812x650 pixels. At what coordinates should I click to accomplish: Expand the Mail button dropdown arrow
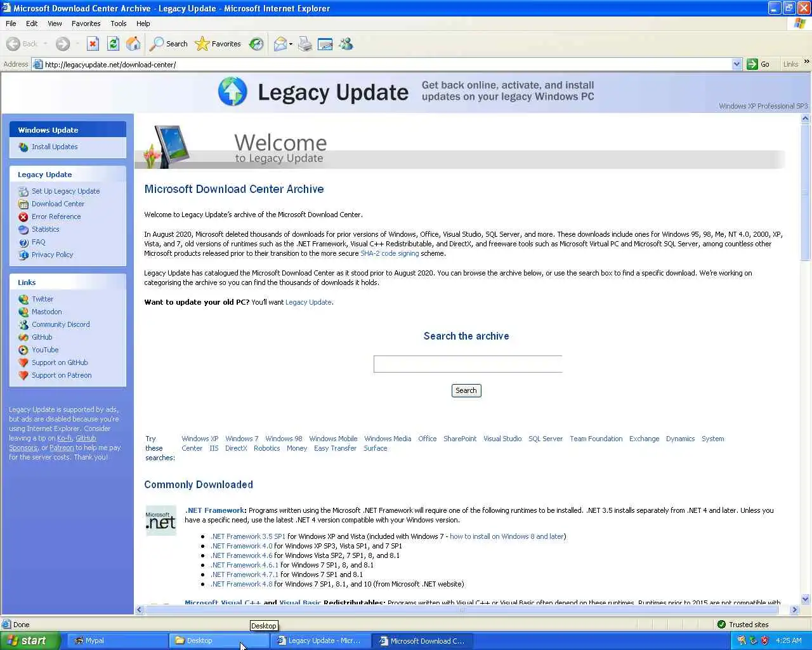coord(291,44)
